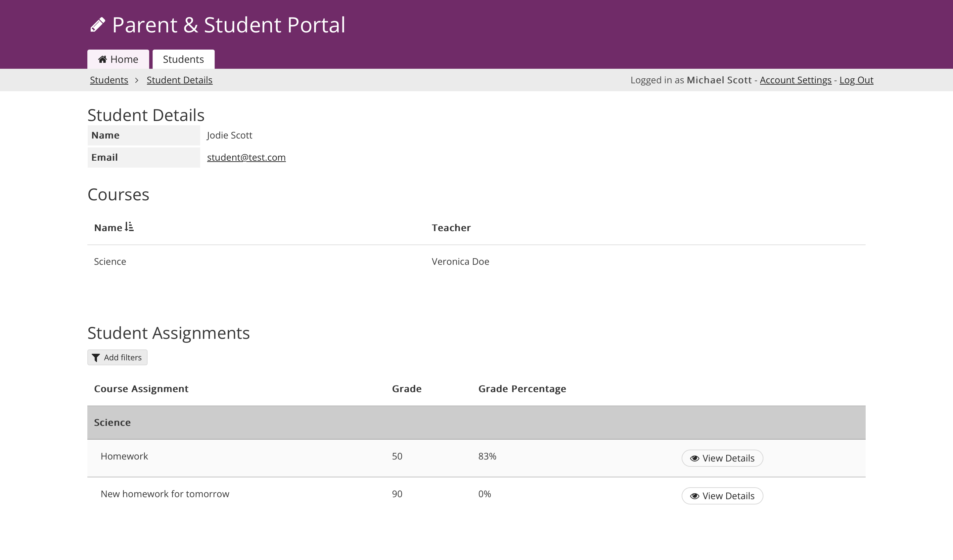Screen dimensions: 953x560
Task: Click eye icon for New homework row
Action: click(x=694, y=496)
